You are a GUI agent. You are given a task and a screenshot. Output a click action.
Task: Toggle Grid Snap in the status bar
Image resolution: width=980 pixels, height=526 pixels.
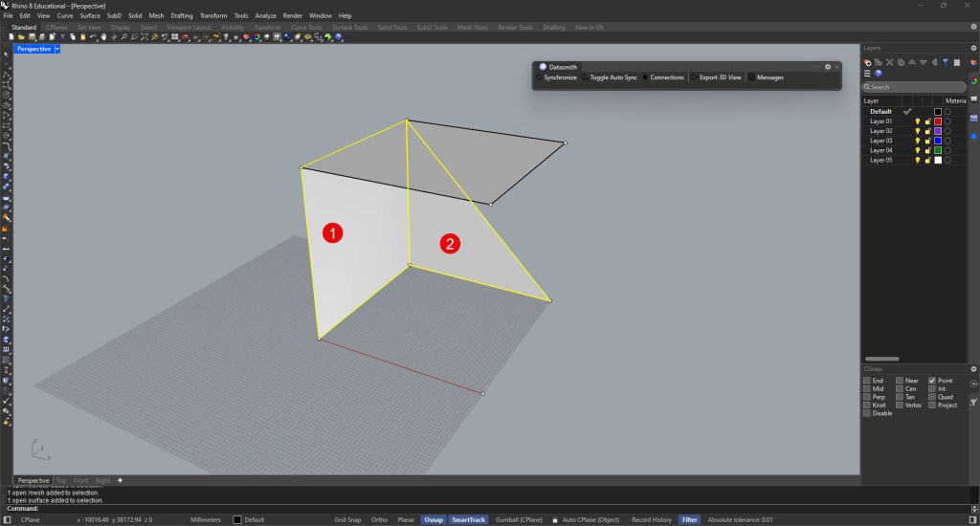(x=347, y=519)
